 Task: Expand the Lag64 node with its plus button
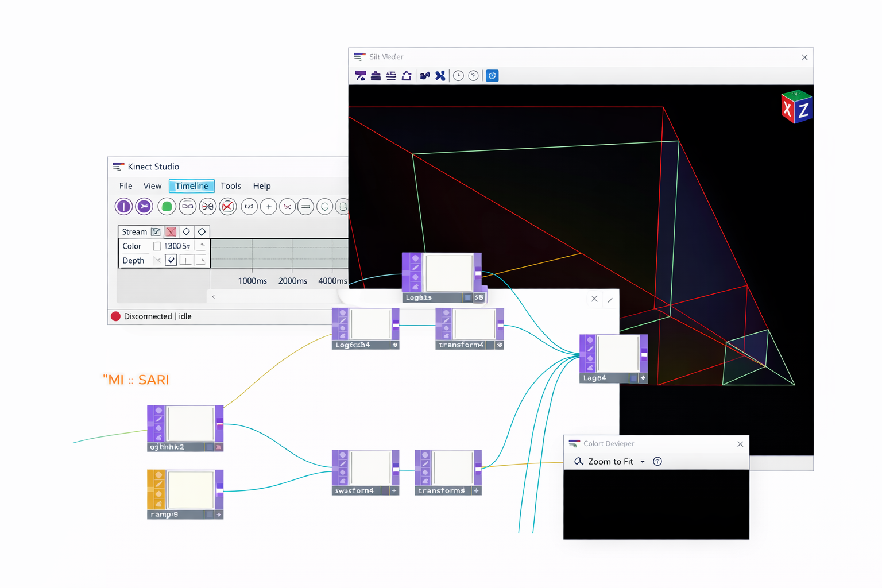[x=643, y=378]
